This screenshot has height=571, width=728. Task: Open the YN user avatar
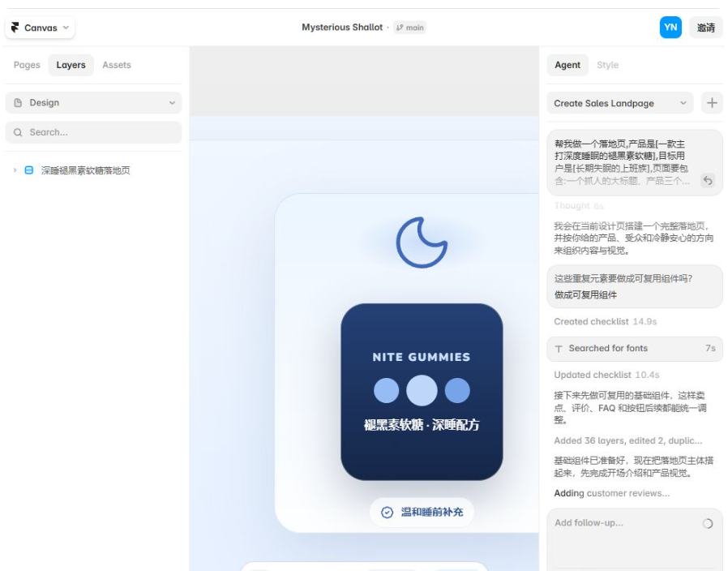(x=670, y=28)
